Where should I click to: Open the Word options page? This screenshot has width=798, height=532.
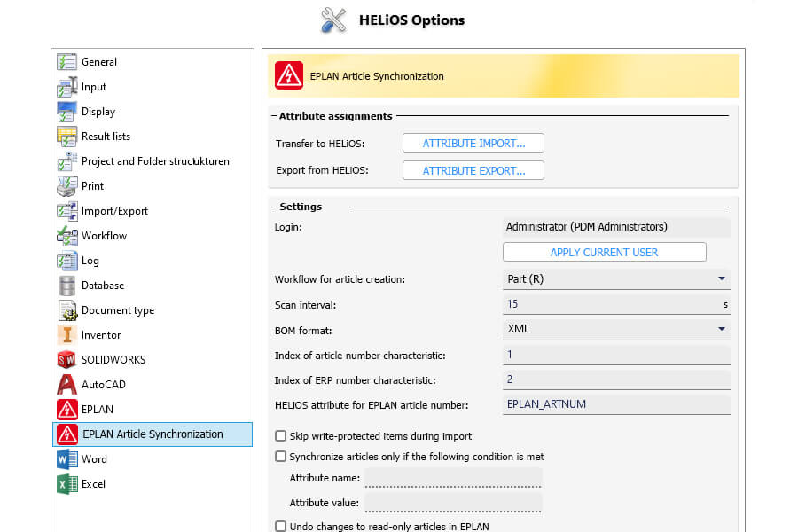pos(94,459)
